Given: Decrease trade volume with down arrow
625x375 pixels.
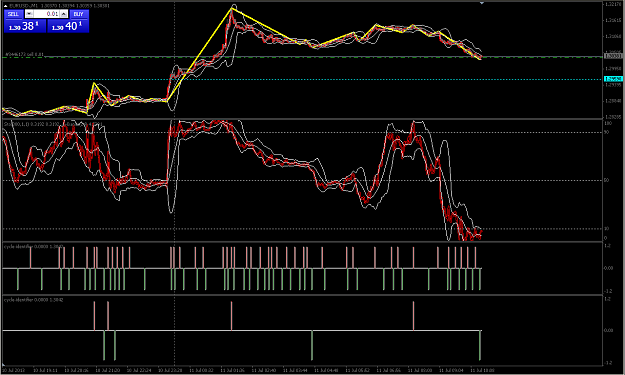Looking at the screenshot, I should point(29,14).
